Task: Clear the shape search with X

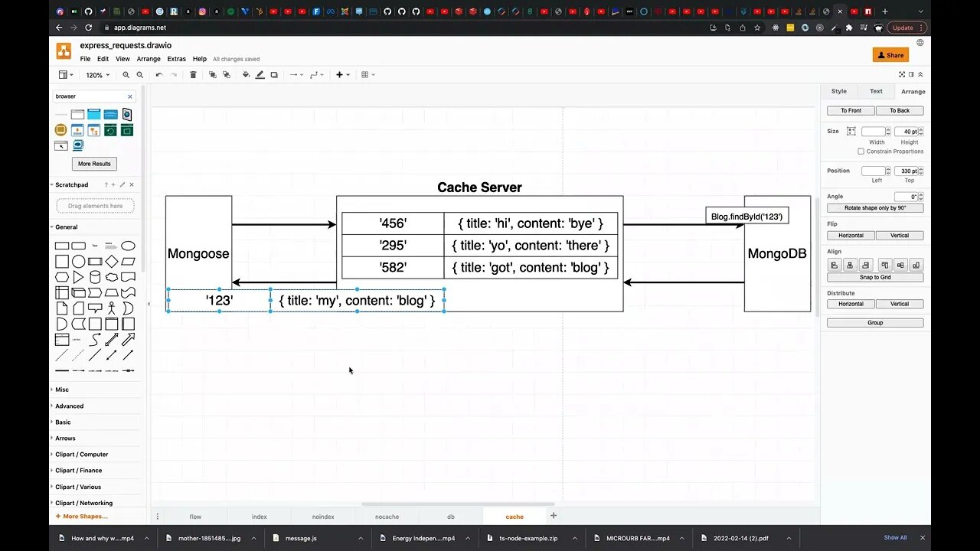Action: click(x=130, y=96)
